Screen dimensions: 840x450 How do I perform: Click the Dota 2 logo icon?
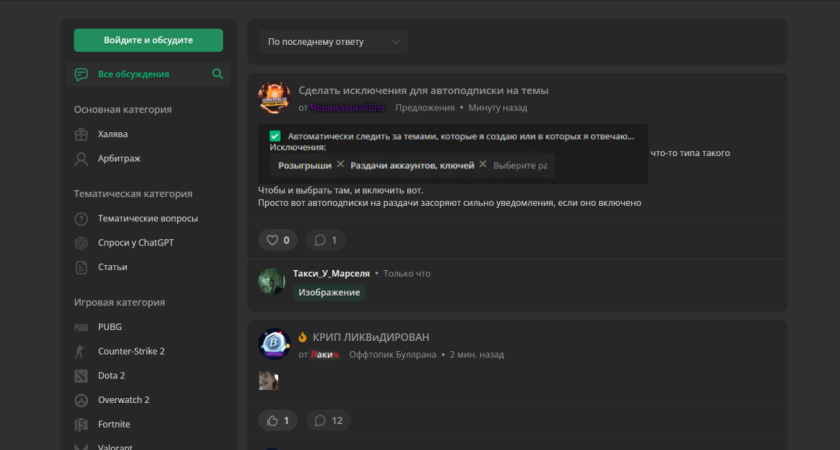pos(81,376)
